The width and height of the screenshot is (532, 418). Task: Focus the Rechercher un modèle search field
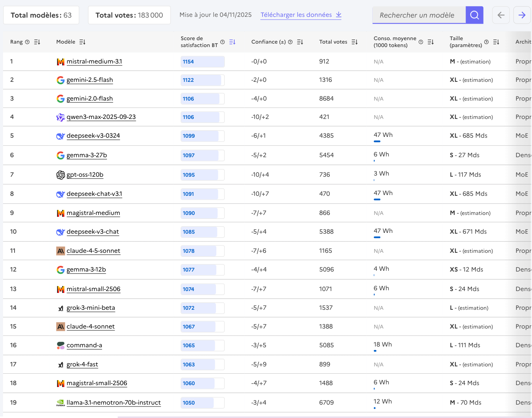[418, 15]
